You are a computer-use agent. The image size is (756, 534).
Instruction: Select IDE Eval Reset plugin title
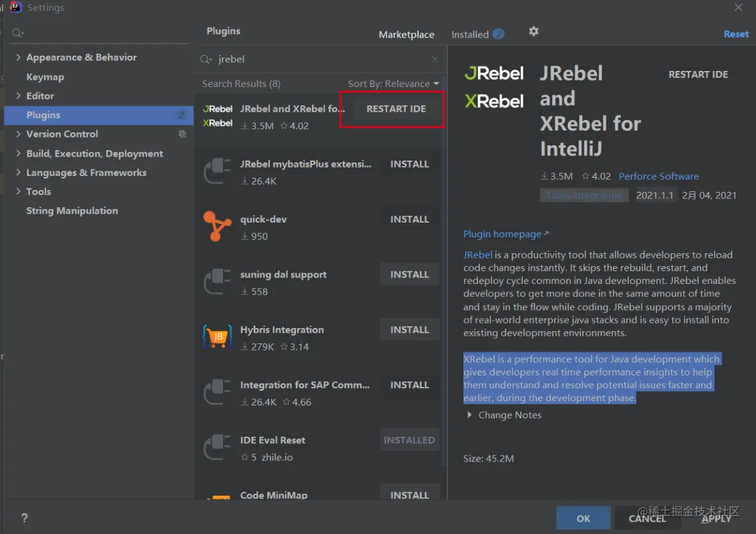coord(272,440)
